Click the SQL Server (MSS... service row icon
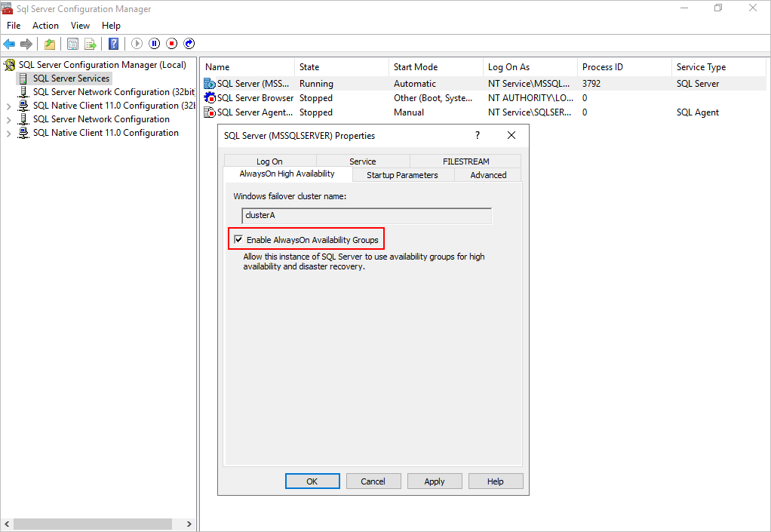This screenshot has width=771, height=532. coord(210,84)
